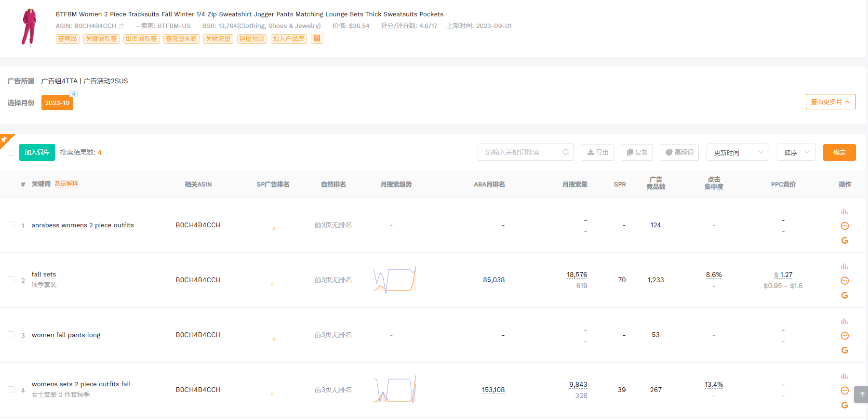868x420 pixels.
Task: Click the pin icon at table corner
Action: [4, 139]
